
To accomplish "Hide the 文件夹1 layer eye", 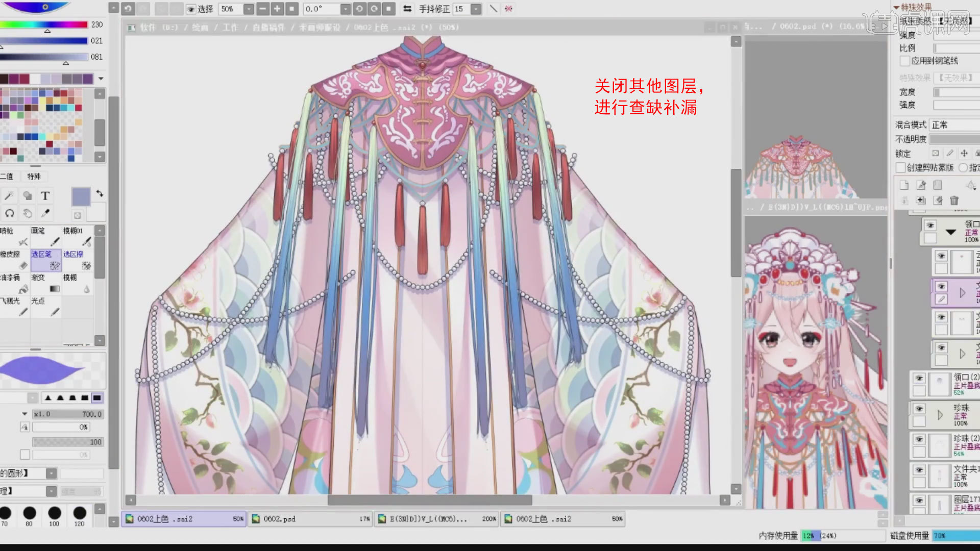I will click(x=919, y=470).
